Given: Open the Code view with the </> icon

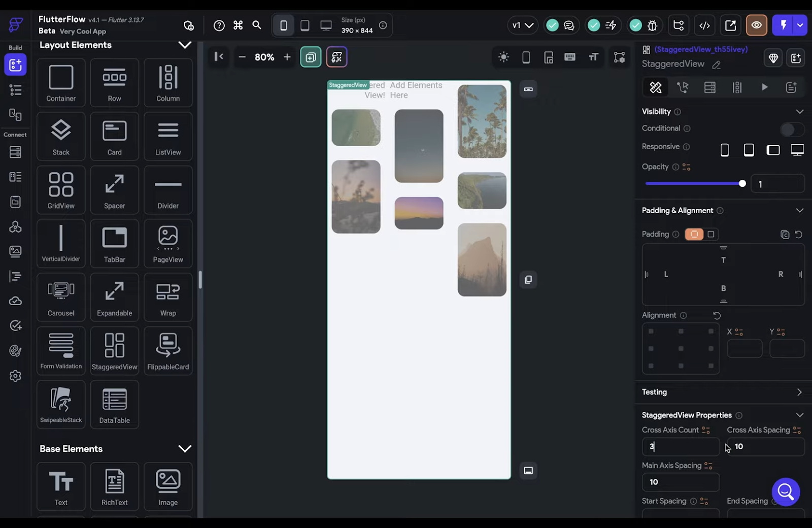Looking at the screenshot, I should click(704, 25).
